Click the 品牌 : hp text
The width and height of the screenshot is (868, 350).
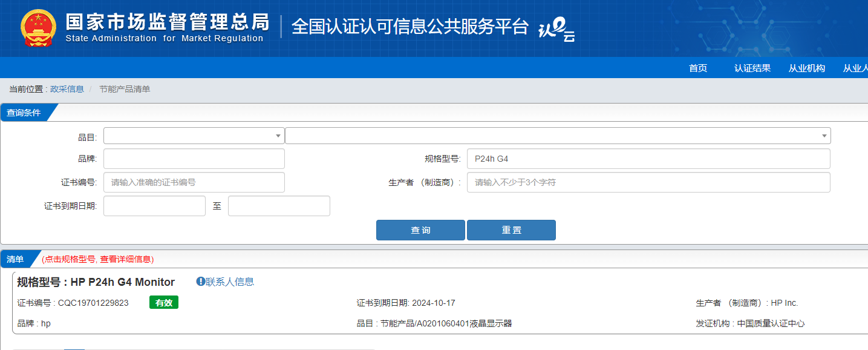(34, 323)
